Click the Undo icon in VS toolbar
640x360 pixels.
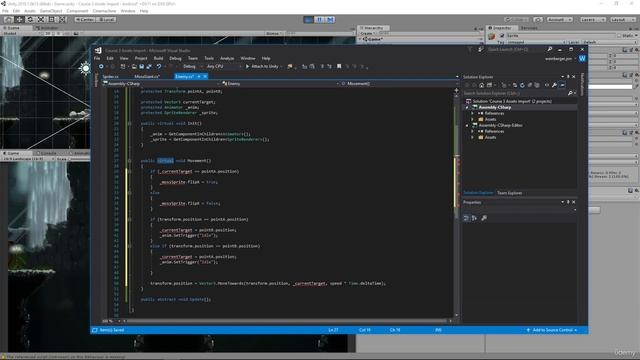pyautogui.click(x=159, y=66)
